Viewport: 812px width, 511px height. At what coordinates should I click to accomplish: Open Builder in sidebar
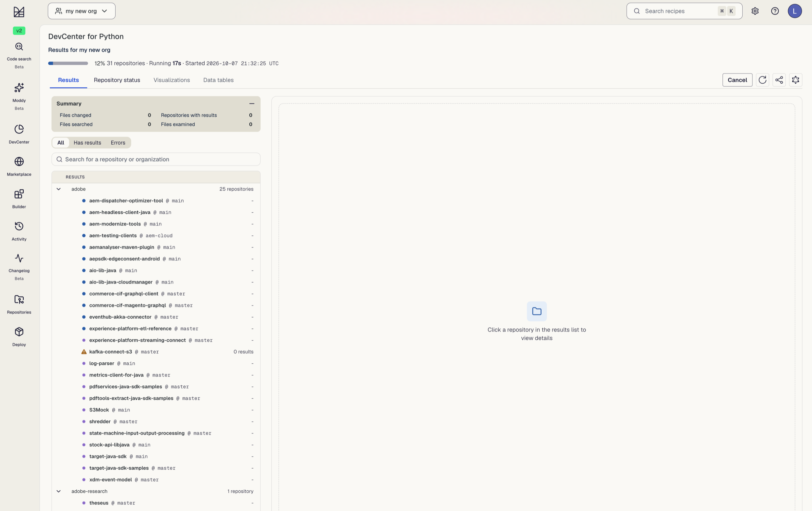tap(19, 199)
